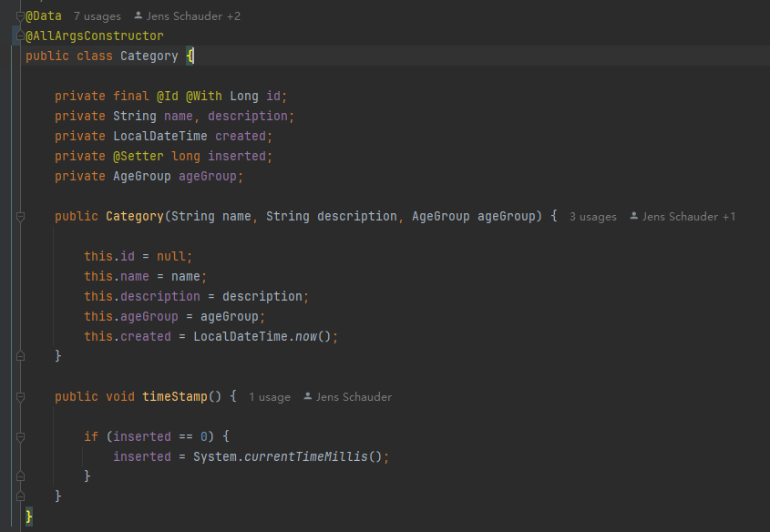The height and width of the screenshot is (532, 770).
Task: Click the timeStamp method name
Action: coord(175,396)
